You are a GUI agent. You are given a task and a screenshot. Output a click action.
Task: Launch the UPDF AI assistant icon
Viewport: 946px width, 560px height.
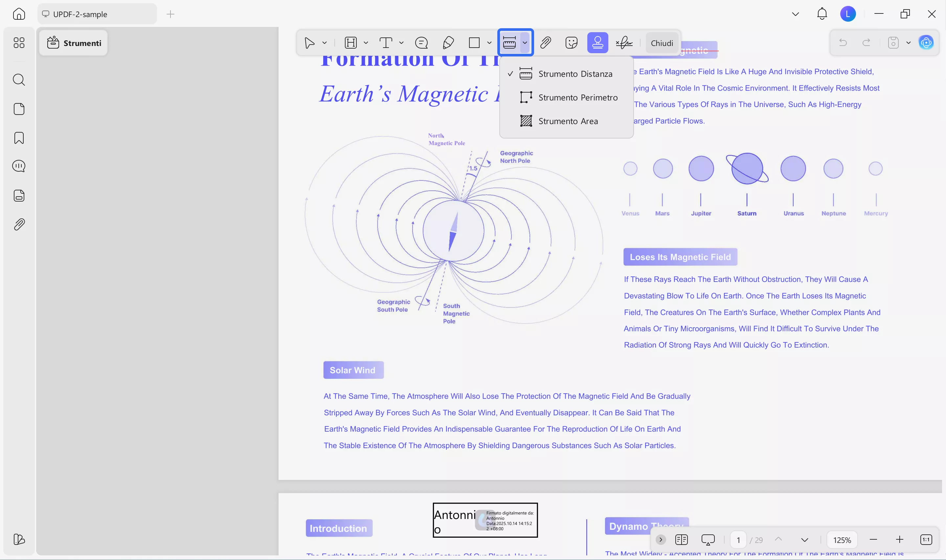(926, 43)
